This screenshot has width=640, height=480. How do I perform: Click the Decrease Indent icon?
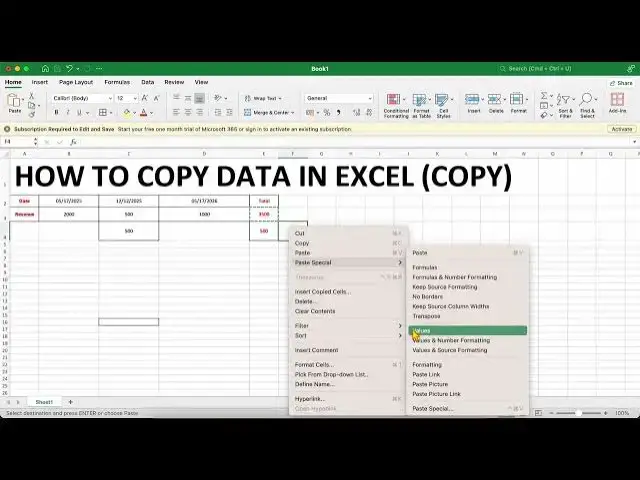[x=218, y=112]
